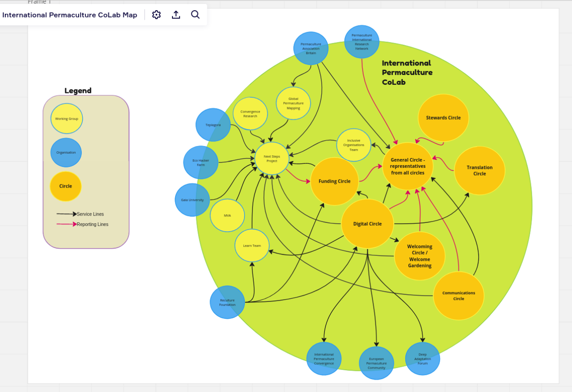Select the Gaia University organisation node
This screenshot has height=392, width=572.
192,200
